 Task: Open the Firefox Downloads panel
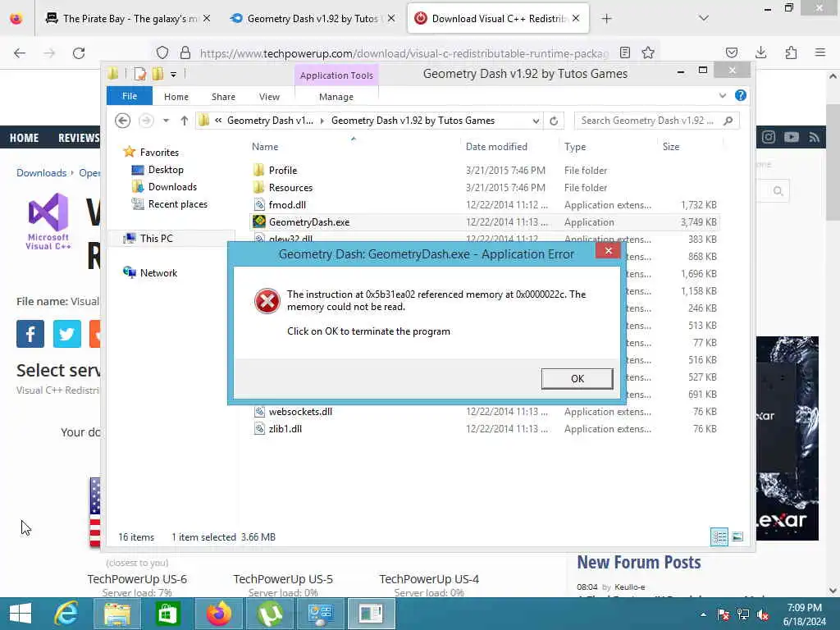[760, 52]
